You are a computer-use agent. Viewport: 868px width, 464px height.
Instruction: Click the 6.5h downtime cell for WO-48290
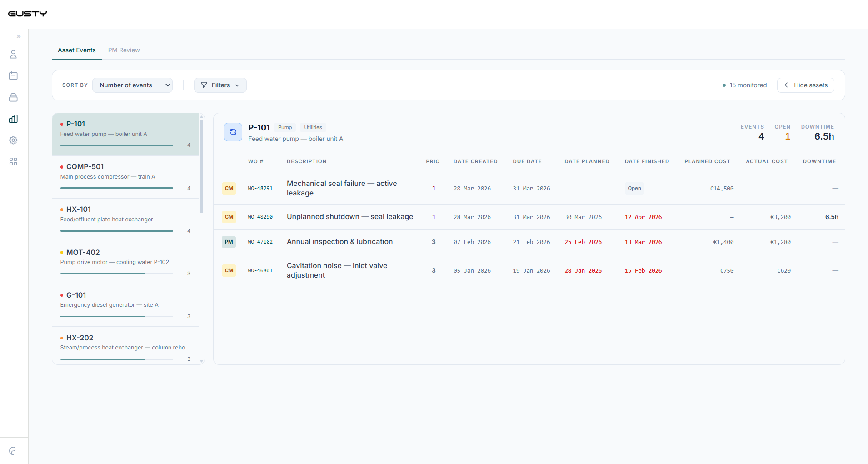click(x=832, y=217)
